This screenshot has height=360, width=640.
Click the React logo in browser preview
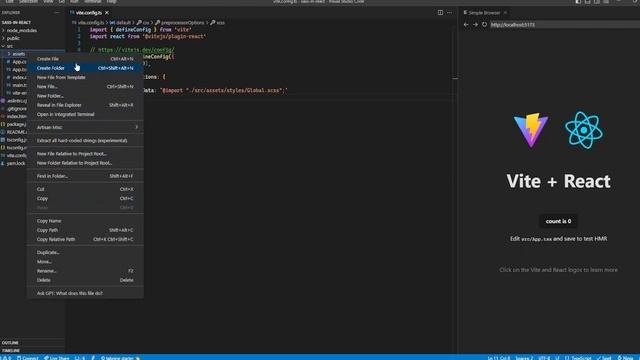click(x=584, y=130)
